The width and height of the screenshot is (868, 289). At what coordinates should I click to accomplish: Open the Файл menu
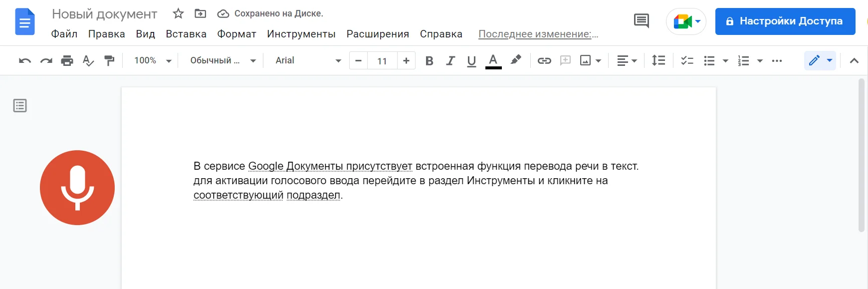[64, 34]
